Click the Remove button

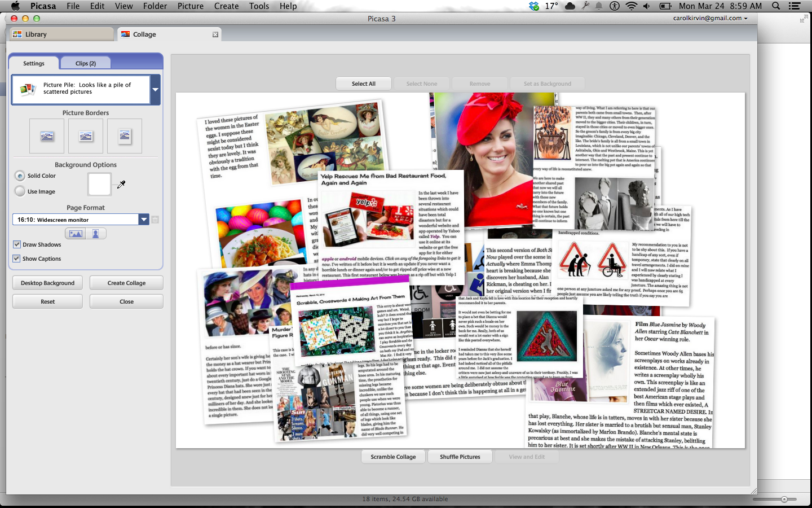coord(480,84)
